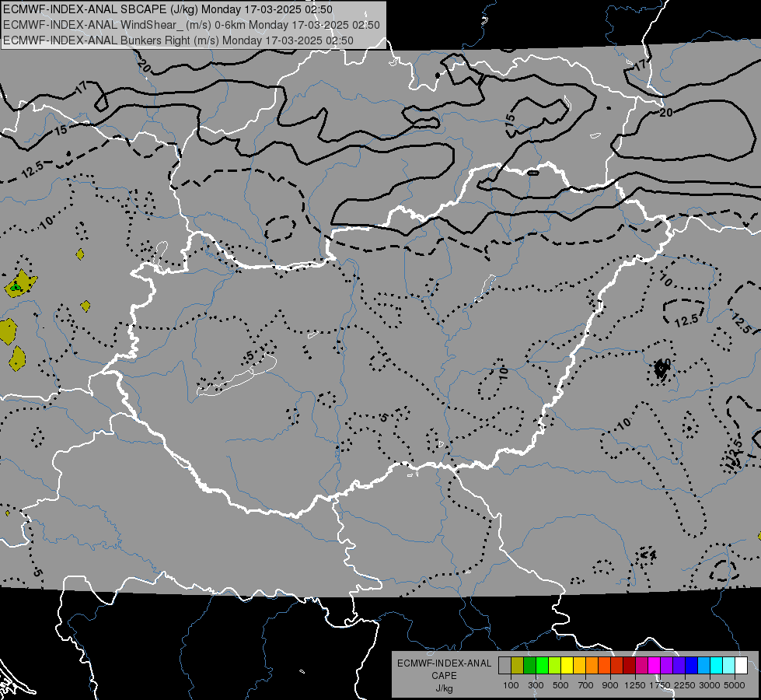
Task: Click the ECMWF-INDEX-ANAL legend title
Action: pos(444,663)
